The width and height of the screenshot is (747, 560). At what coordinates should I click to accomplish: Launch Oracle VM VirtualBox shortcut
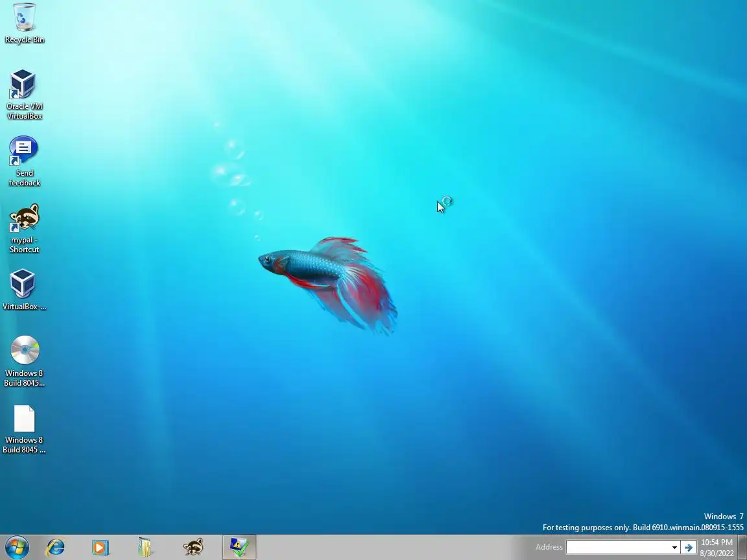(24, 94)
